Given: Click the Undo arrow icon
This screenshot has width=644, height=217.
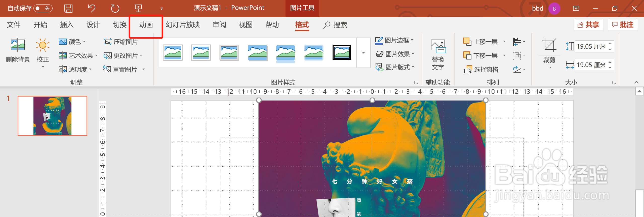Looking at the screenshot, I should (x=92, y=8).
